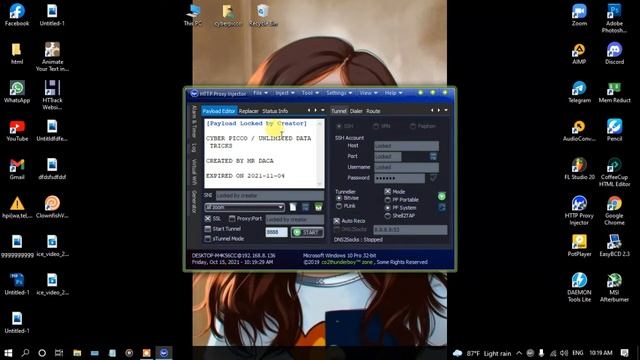Screen dimensions: 640x360
Task: Open the Google Chrome desktop icon
Action: click(614, 211)
